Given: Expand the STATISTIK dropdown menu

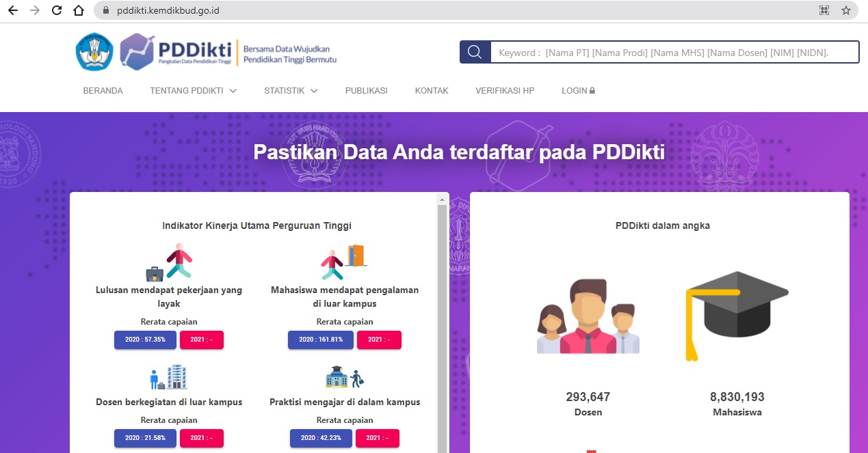Looking at the screenshot, I should coord(291,91).
